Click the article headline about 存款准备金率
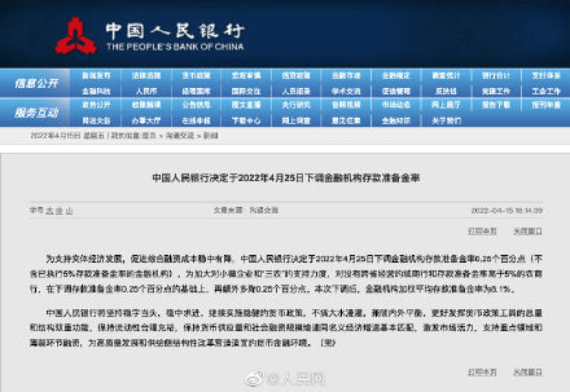570x392 pixels. pos(286,178)
